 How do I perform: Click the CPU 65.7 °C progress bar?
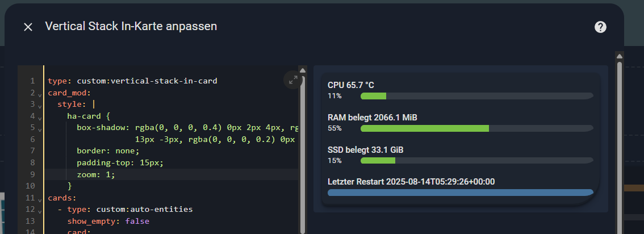[476, 96]
